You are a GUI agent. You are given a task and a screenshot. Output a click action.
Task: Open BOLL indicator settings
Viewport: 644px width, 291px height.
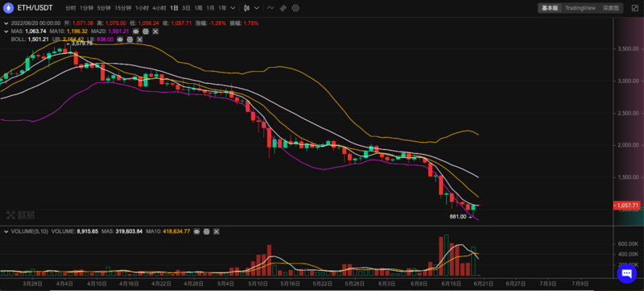click(130, 39)
